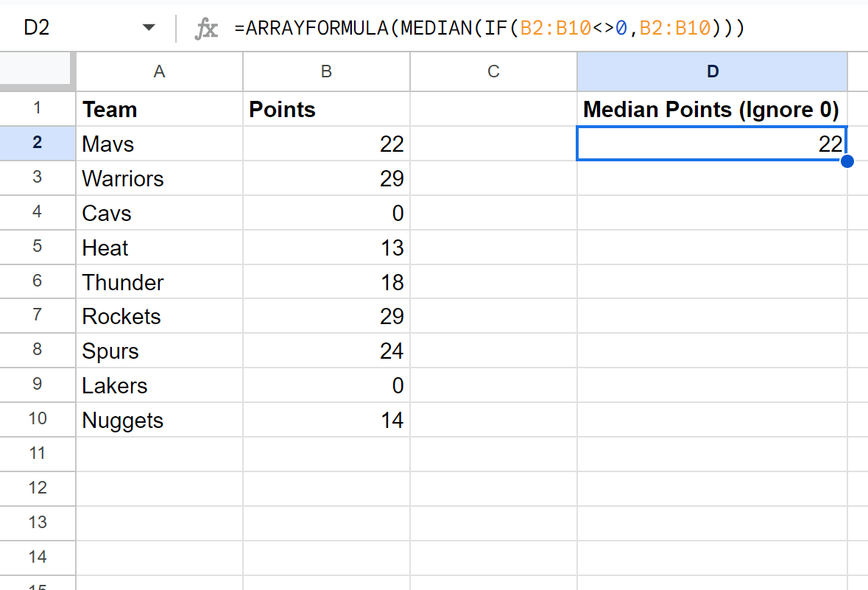Screen dimensions: 868x590
Task: Select column A header
Action: pos(160,71)
